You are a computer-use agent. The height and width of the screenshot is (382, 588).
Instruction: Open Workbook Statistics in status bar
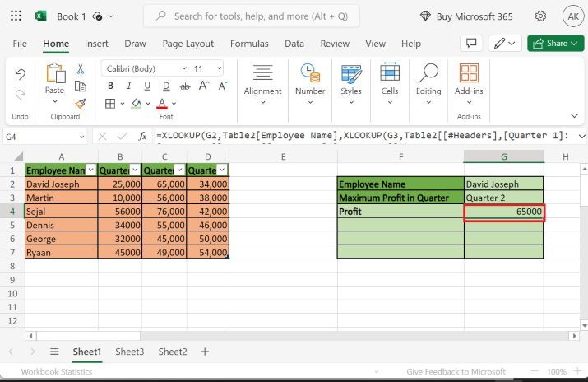tap(56, 372)
